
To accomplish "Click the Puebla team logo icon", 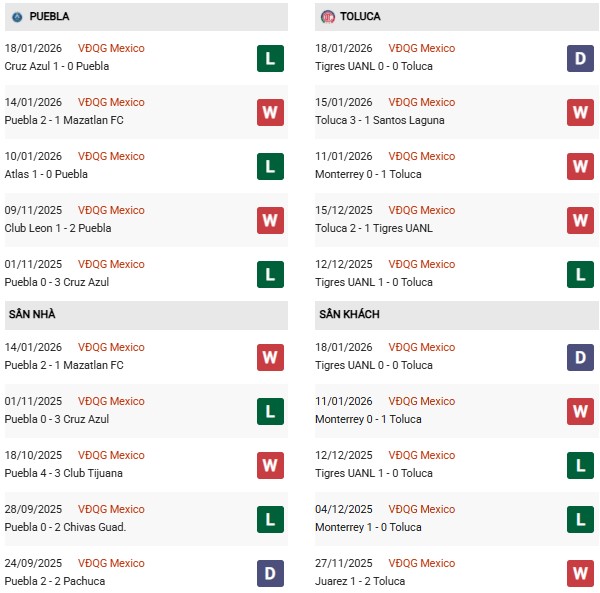I will click(16, 17).
